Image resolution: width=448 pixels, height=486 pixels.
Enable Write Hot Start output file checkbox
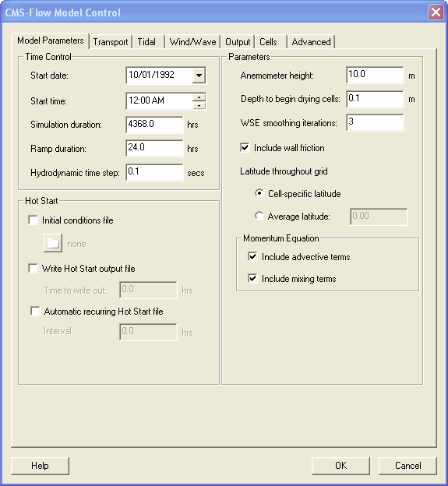tap(33, 268)
